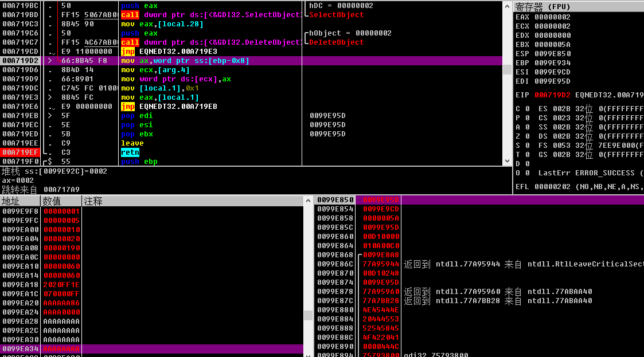
Task: Select ES segment register 002B row
Action: click(591, 109)
